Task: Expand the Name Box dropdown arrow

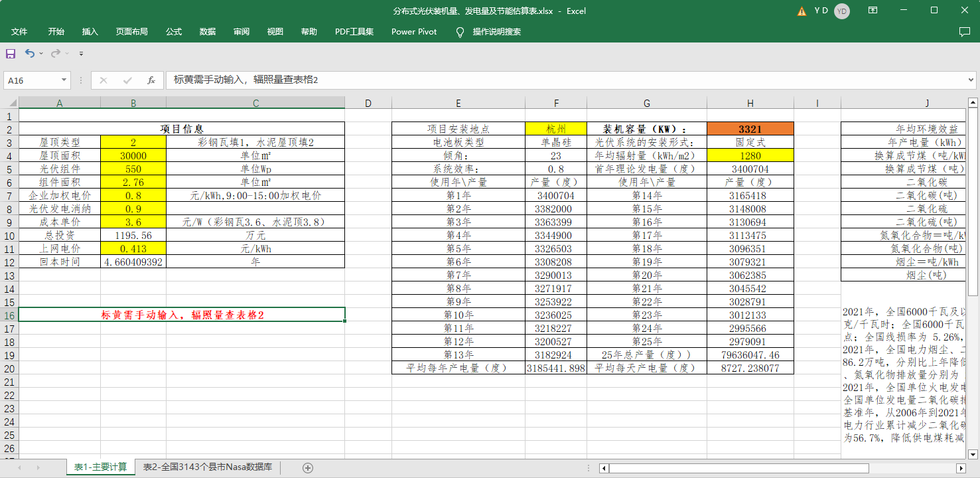Action: pyautogui.click(x=64, y=80)
